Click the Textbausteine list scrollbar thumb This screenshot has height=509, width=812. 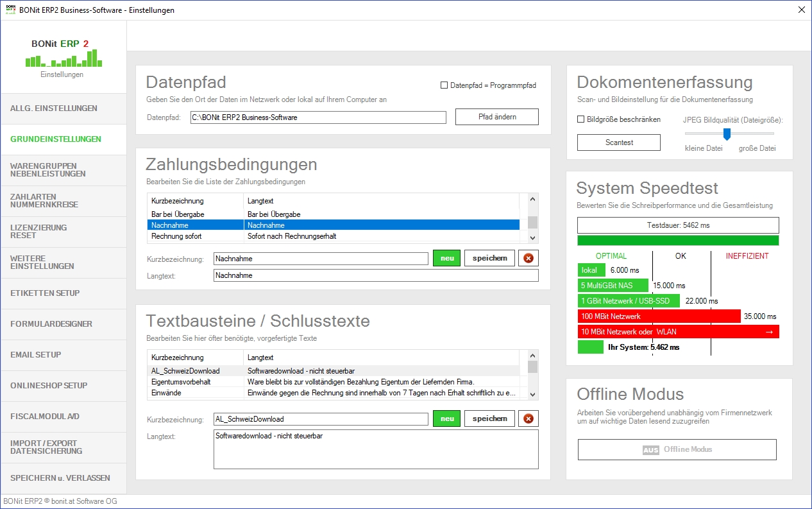point(532,367)
